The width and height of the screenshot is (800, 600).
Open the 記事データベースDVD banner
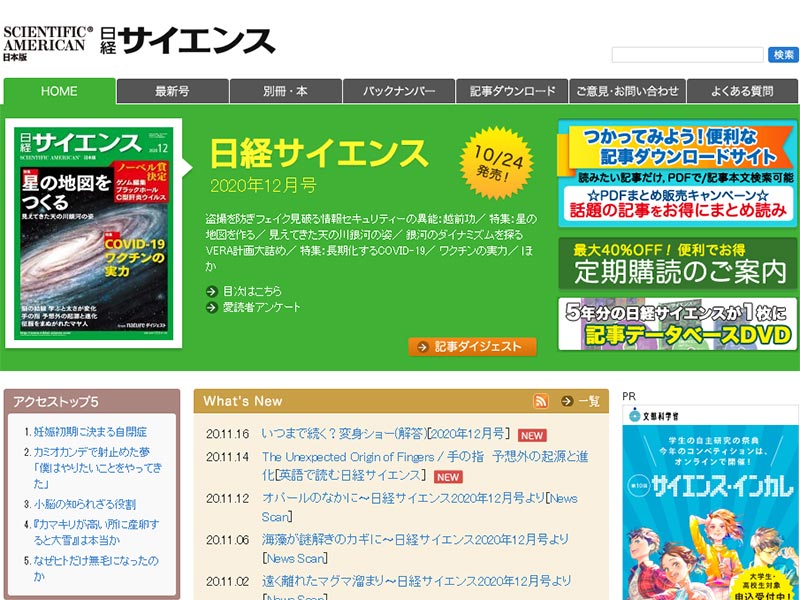coord(678,324)
